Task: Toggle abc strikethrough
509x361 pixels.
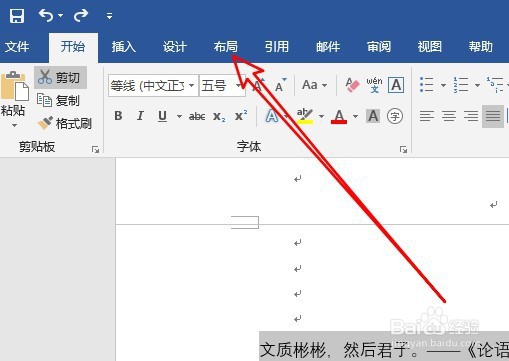Action: 197,116
